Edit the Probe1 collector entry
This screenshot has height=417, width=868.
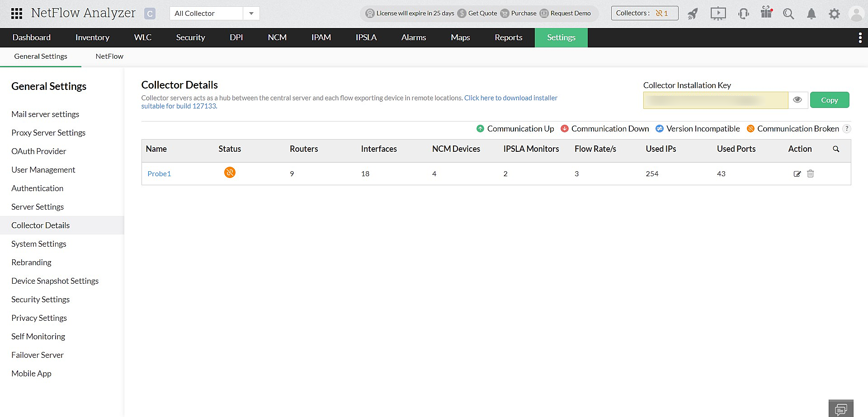tap(797, 174)
